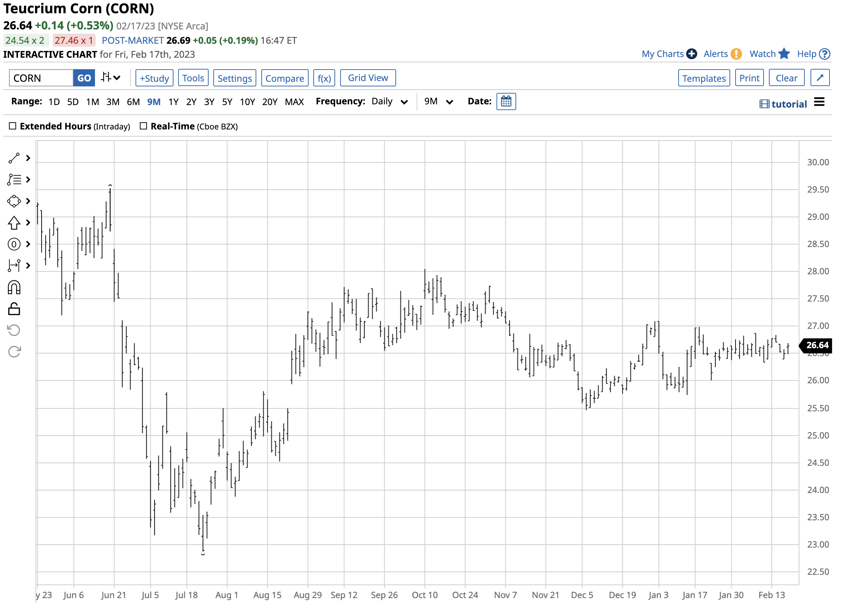Open the Date calendar picker icon

coord(506,101)
